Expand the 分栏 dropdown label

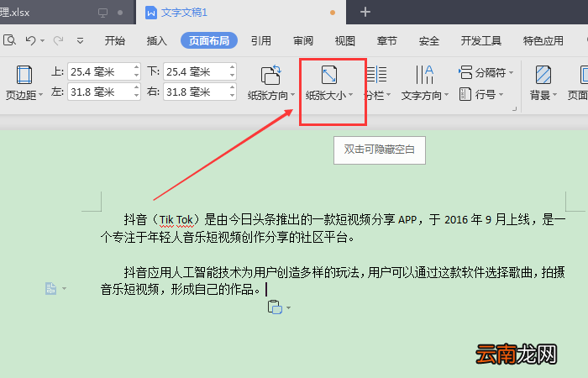377,96
